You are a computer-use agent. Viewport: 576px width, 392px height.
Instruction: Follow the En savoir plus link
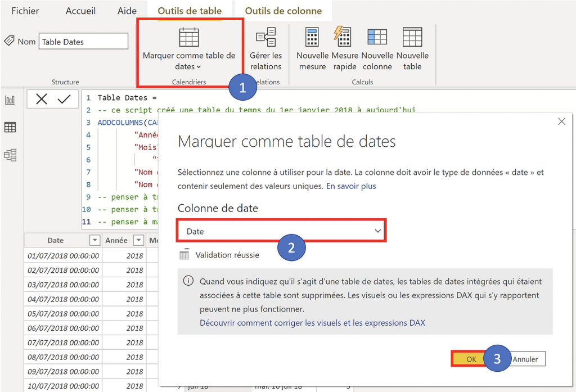click(351, 186)
